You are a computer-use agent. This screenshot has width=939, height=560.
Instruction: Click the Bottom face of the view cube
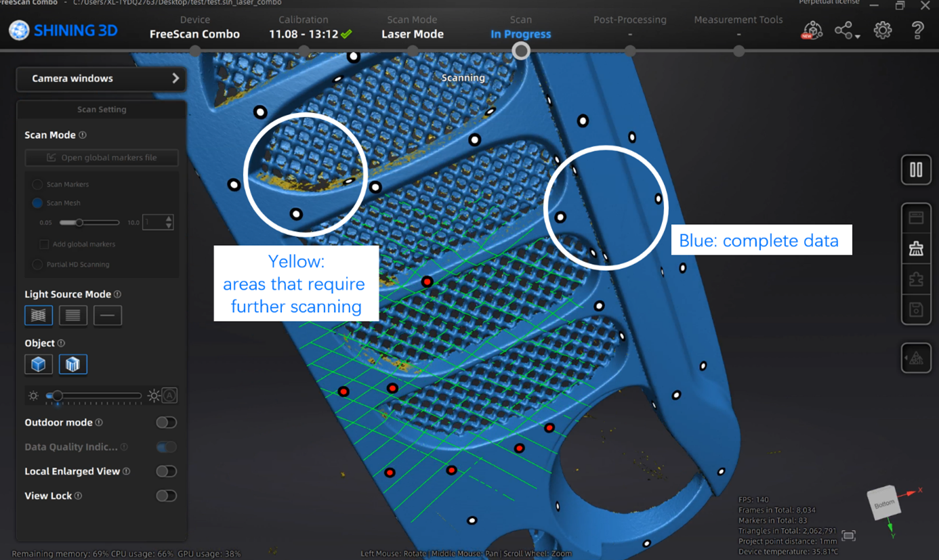(883, 504)
